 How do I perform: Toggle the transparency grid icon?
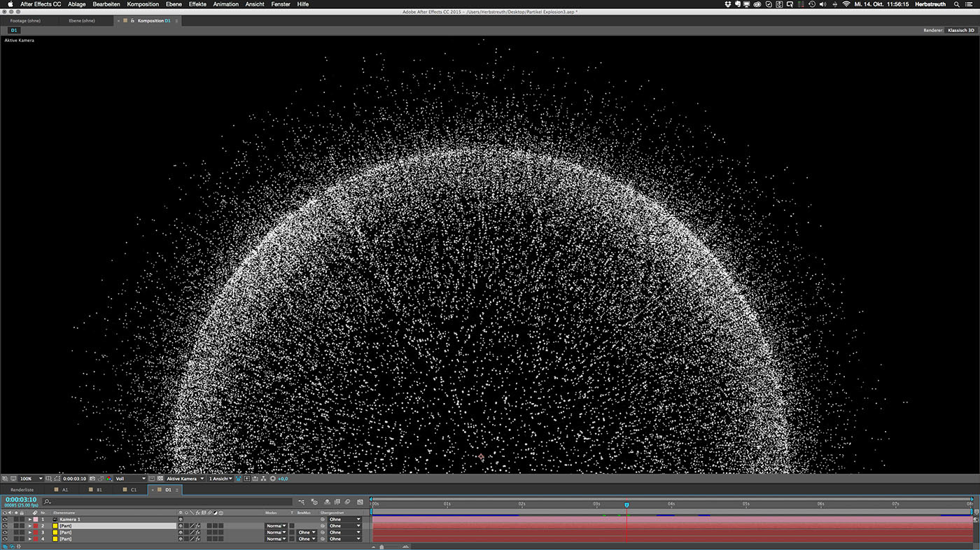click(160, 479)
